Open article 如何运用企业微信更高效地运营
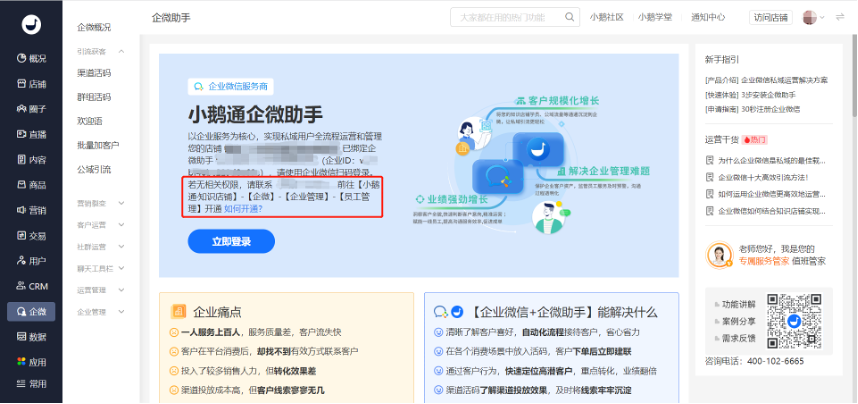Image resolution: width=858 pixels, height=404 pixels. (x=772, y=194)
